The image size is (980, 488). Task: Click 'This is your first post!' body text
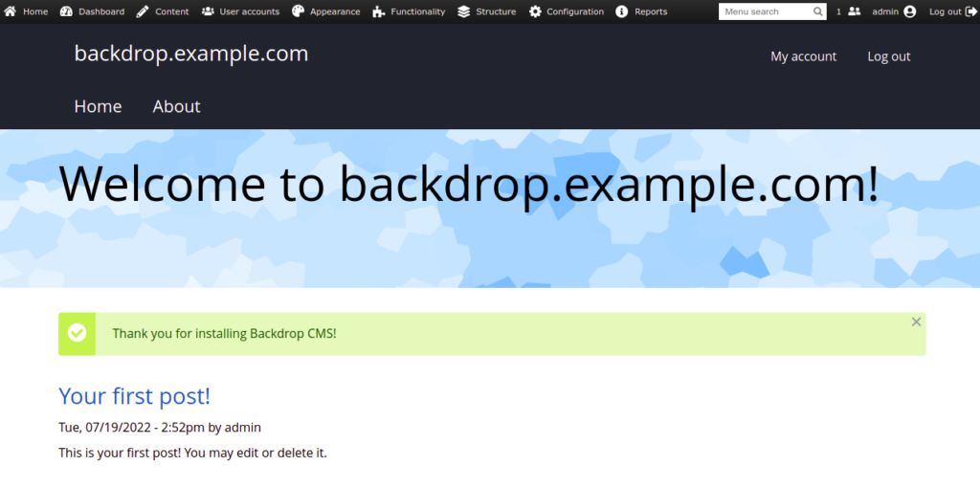pos(192,453)
